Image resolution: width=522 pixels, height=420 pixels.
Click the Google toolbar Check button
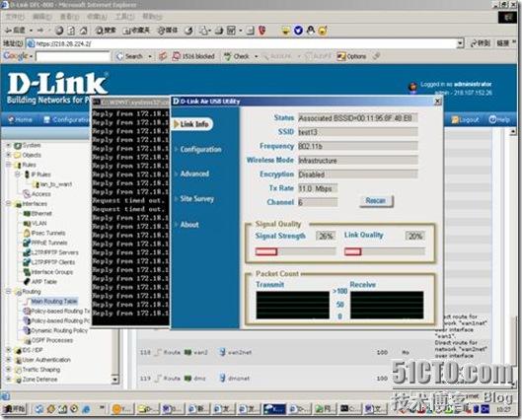[237, 56]
